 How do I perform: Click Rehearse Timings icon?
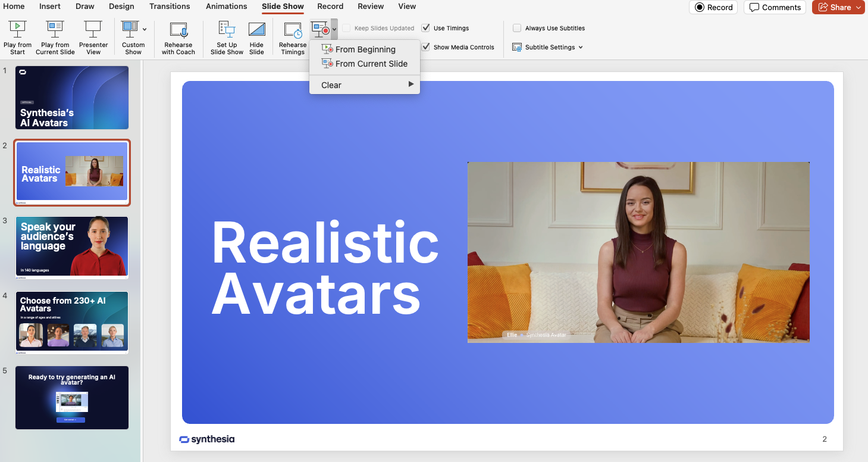click(293, 30)
